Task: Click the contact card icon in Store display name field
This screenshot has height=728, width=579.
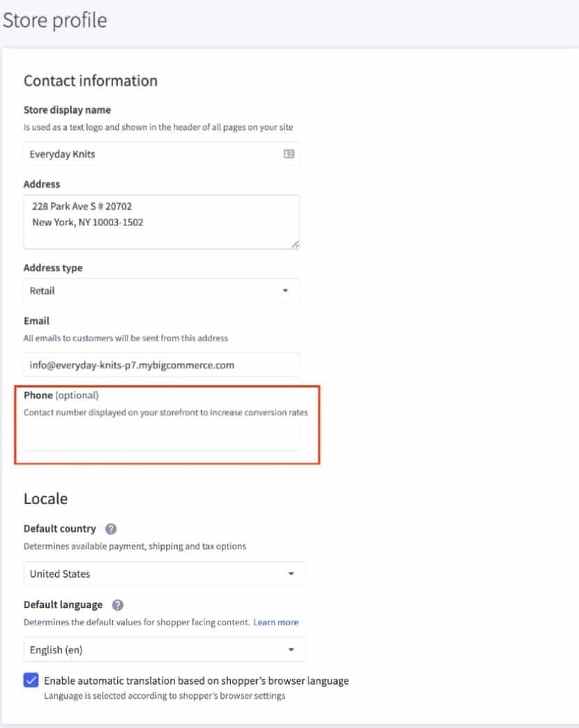Action: (x=288, y=154)
